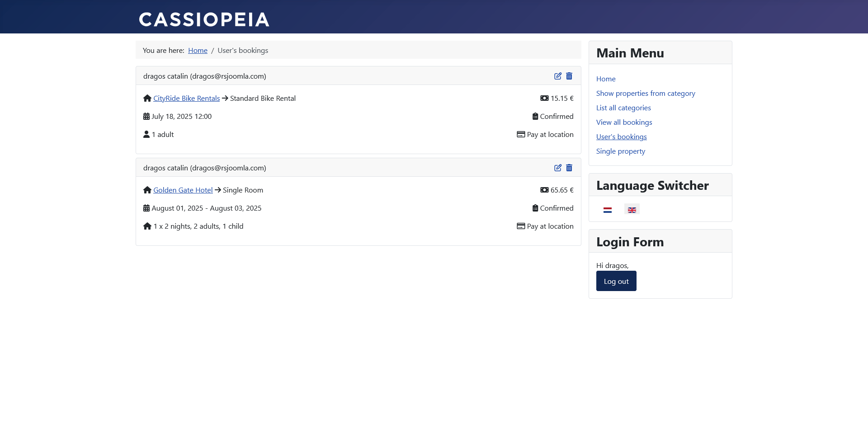Click house icon beside 1 x 2 nights
This screenshot has height=428, width=868.
tap(147, 226)
